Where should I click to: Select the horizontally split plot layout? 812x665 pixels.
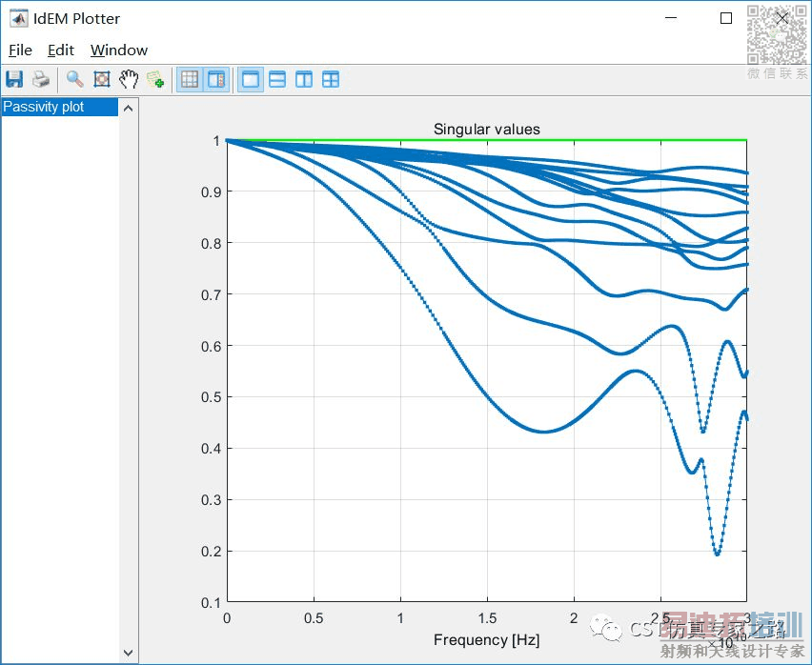pos(277,80)
